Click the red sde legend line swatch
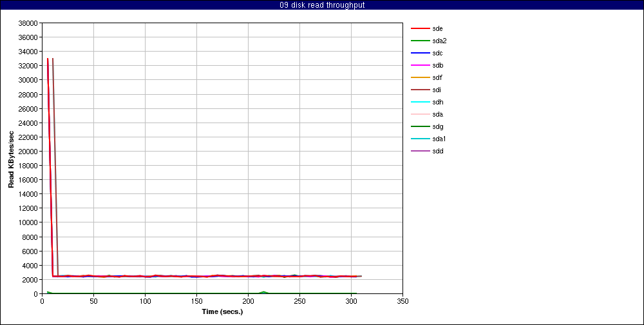644x325 pixels. [x=420, y=29]
